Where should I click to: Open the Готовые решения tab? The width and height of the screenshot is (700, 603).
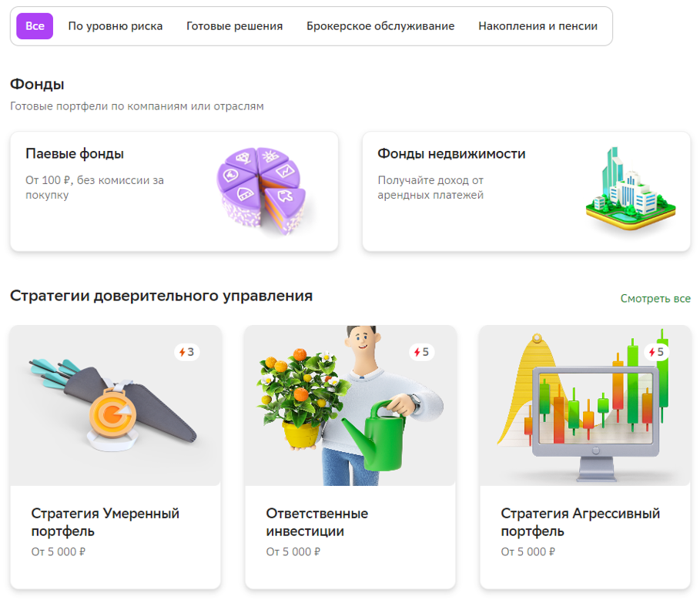point(234,26)
